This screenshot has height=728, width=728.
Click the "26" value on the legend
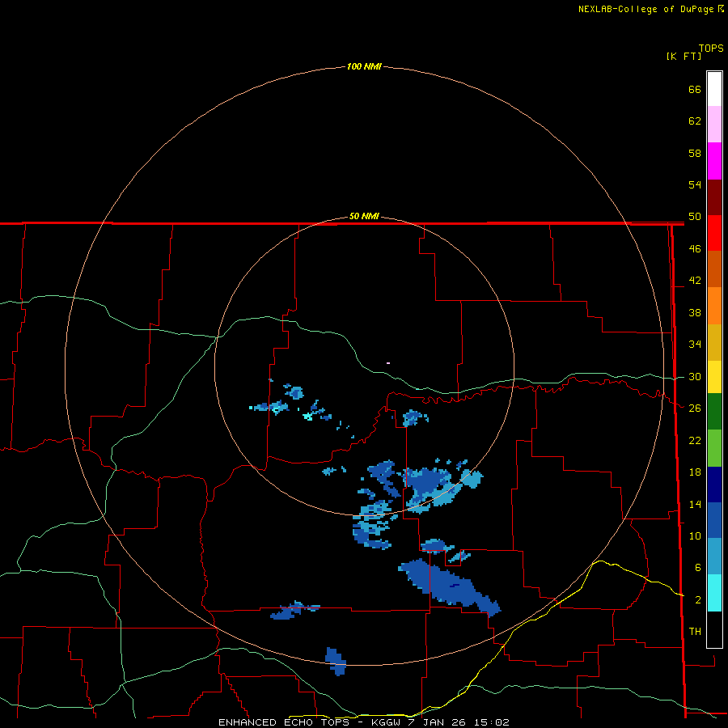point(695,408)
